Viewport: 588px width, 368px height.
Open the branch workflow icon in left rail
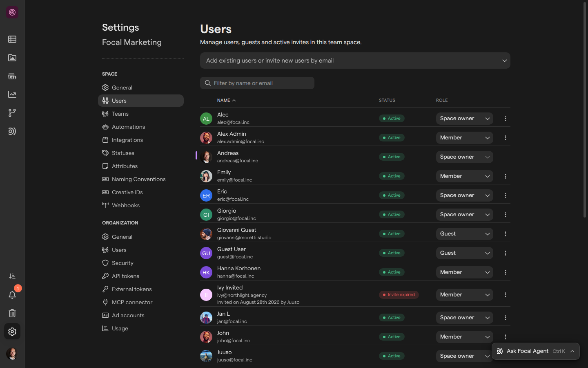(x=12, y=113)
